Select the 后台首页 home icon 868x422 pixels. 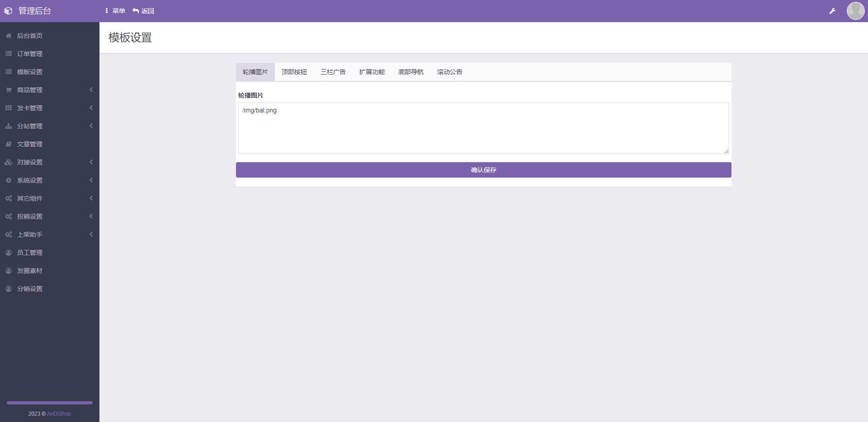coord(8,36)
